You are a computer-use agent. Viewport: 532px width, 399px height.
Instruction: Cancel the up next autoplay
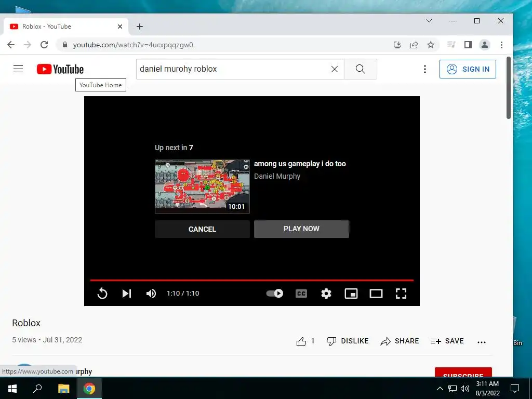tap(202, 229)
